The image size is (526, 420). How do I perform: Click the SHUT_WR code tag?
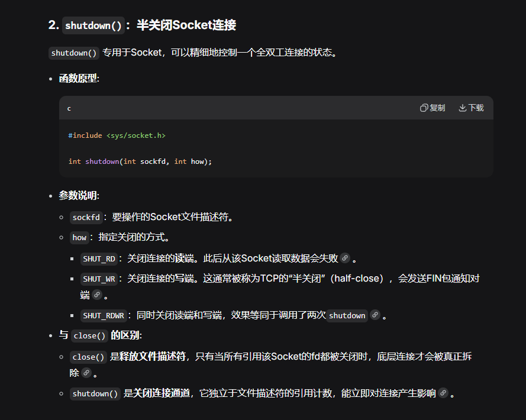(99, 279)
